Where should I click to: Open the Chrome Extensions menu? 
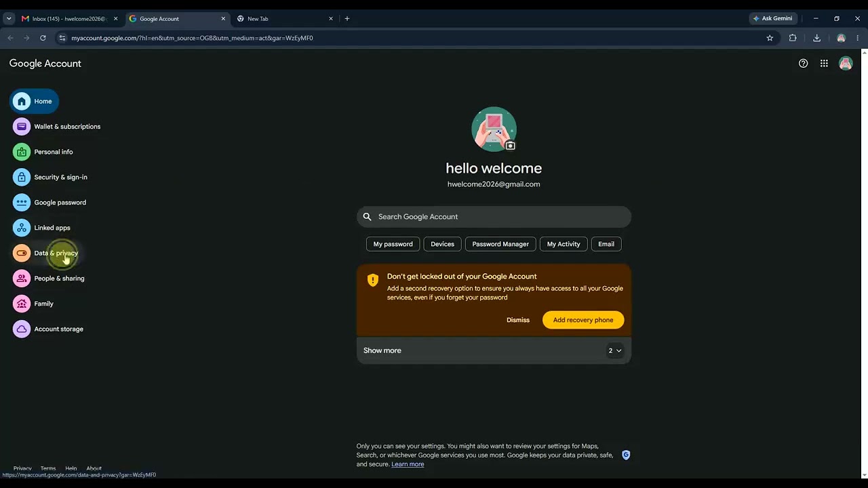point(793,38)
